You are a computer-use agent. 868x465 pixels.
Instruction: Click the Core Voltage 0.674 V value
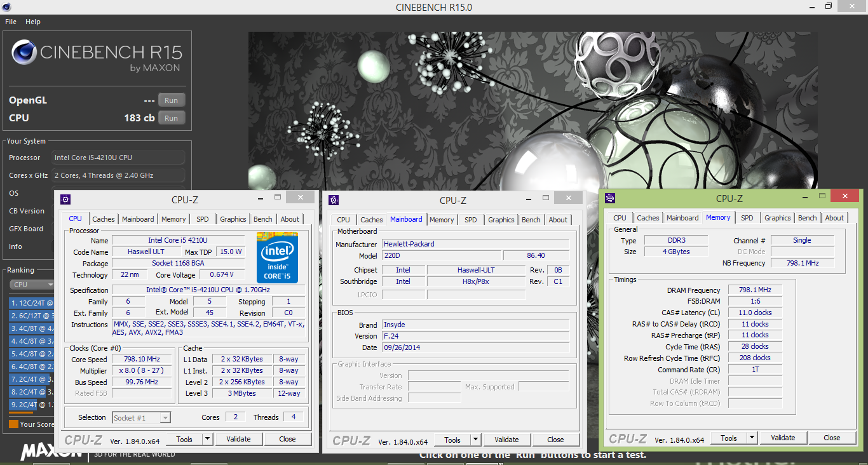(222, 275)
